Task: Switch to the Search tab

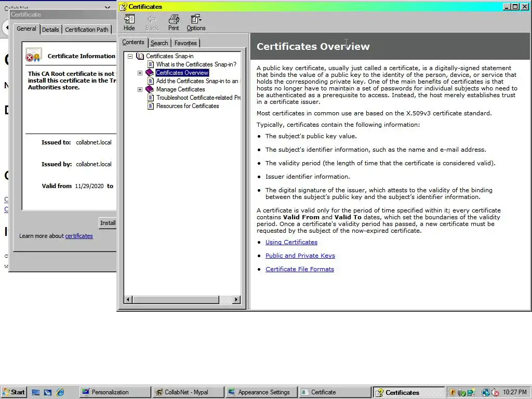Action: point(159,43)
